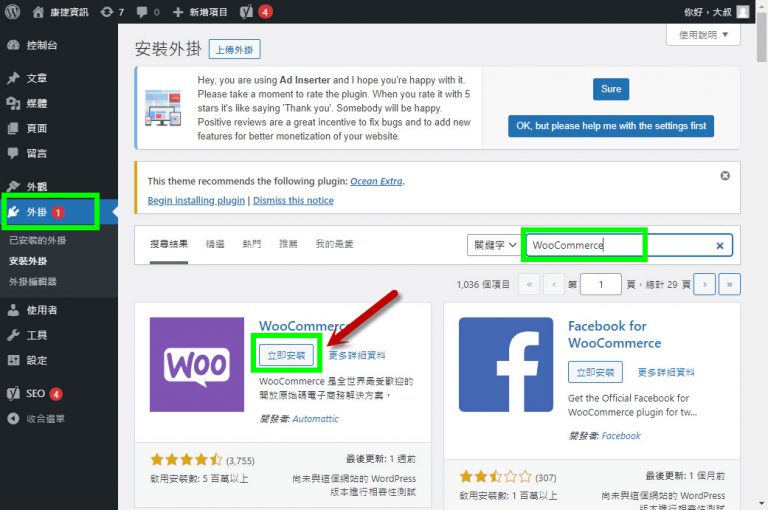Image resolution: width=768 pixels, height=510 pixels.
Task: Click the Ad Inserter notice image
Action: point(163,108)
